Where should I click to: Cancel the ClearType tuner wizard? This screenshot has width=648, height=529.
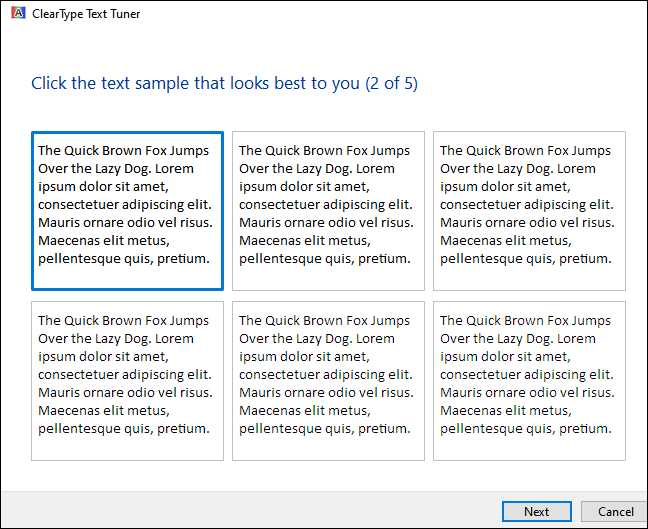pos(615,512)
